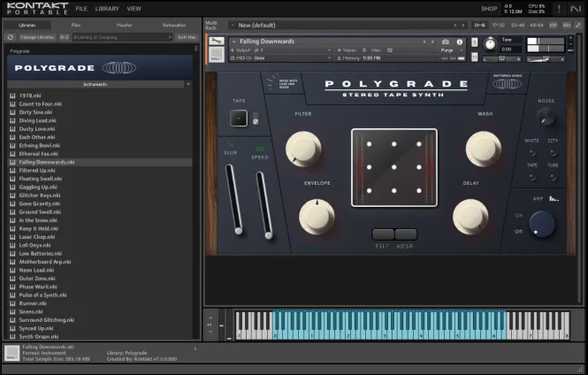Select the Libraries tab
This screenshot has height=375, width=588.
coord(27,25)
